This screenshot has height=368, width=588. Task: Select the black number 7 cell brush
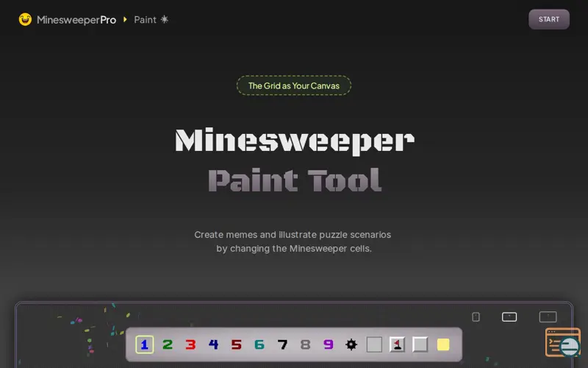(282, 344)
